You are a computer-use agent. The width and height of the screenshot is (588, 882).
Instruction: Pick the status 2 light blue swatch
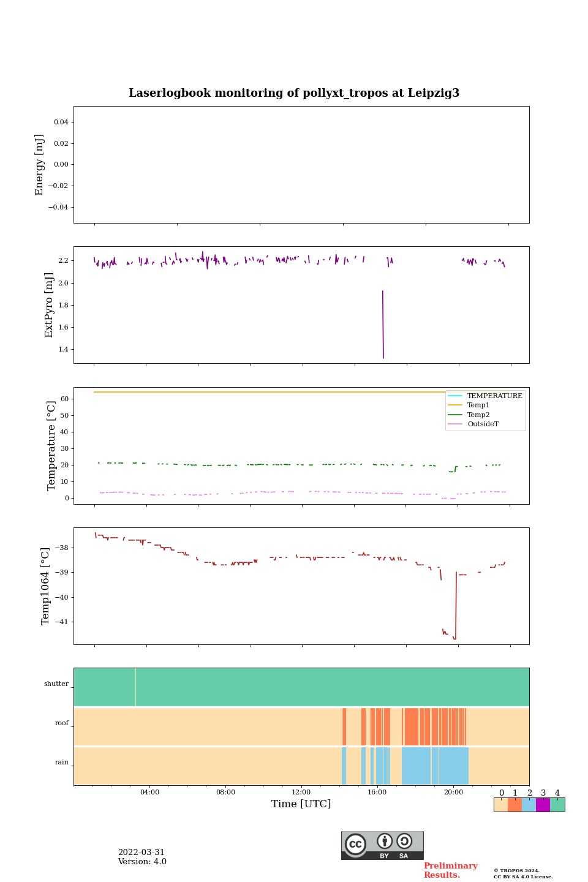[529, 805]
